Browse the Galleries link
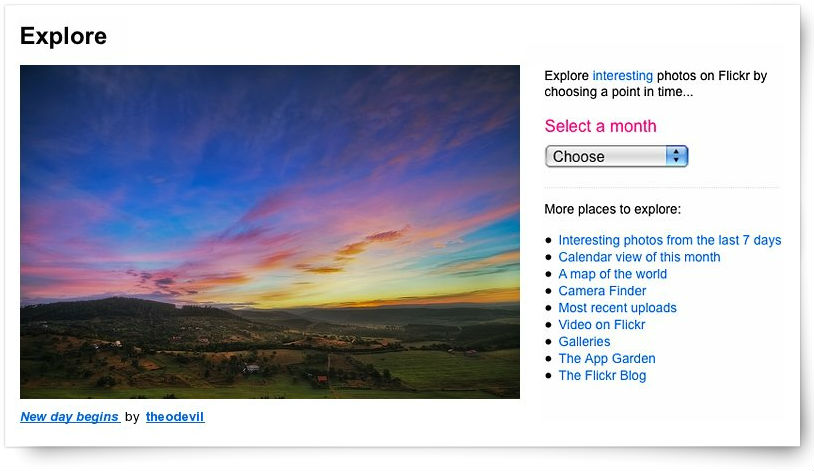 pyautogui.click(x=584, y=342)
